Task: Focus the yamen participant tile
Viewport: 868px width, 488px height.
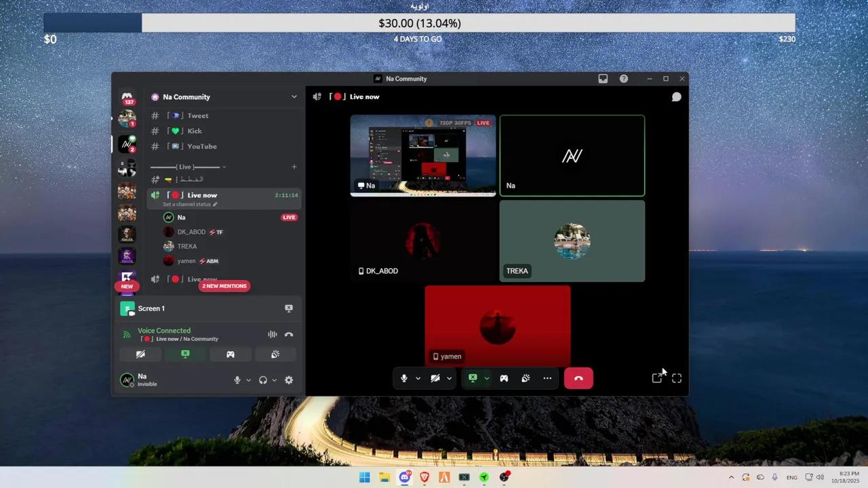Action: coord(498,326)
